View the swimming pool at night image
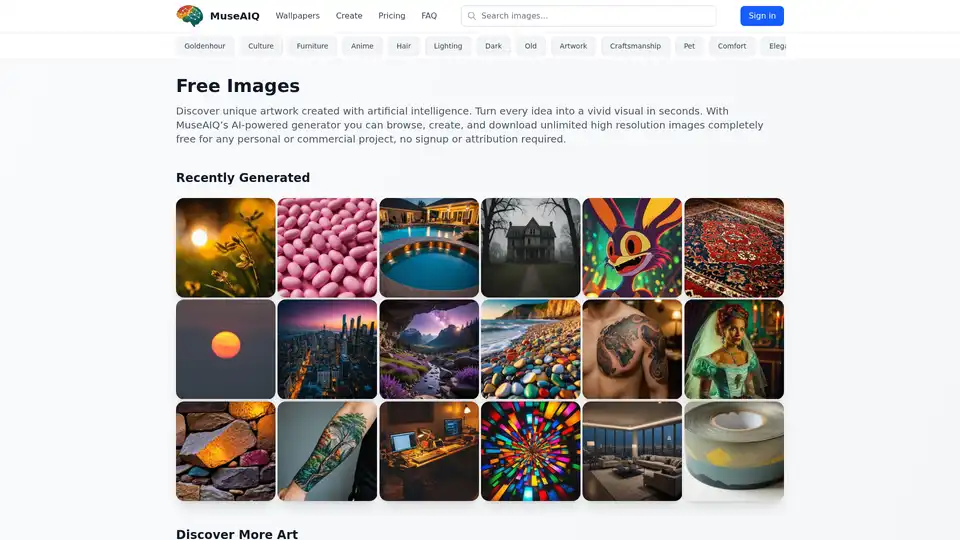Screen dimensions: 960x540 point(429,247)
